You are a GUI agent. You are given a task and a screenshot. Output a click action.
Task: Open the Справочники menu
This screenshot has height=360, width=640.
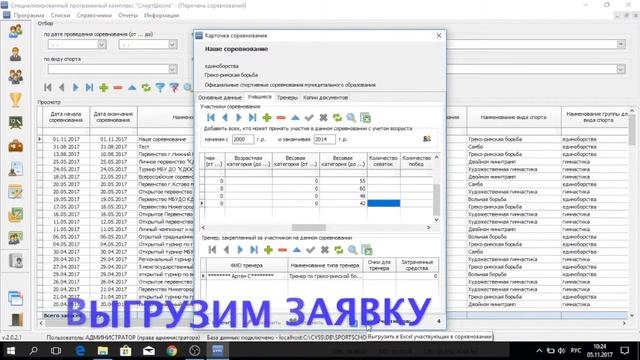(x=94, y=15)
